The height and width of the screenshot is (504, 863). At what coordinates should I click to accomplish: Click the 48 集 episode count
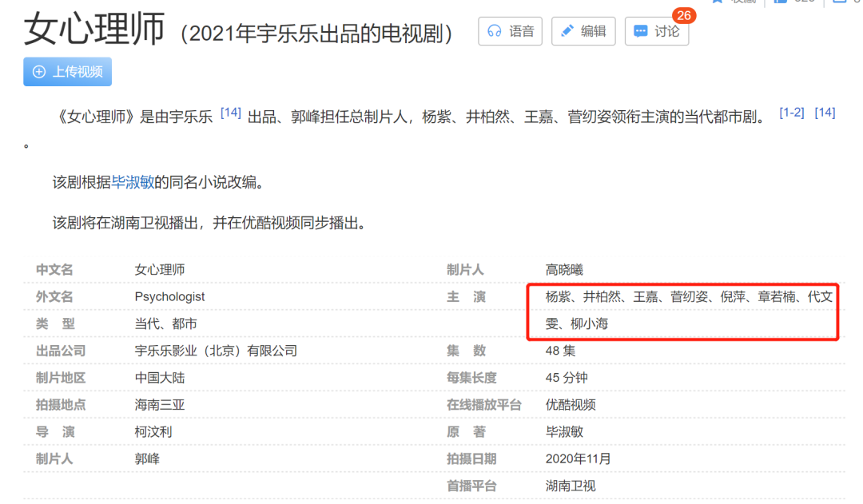pyautogui.click(x=560, y=351)
